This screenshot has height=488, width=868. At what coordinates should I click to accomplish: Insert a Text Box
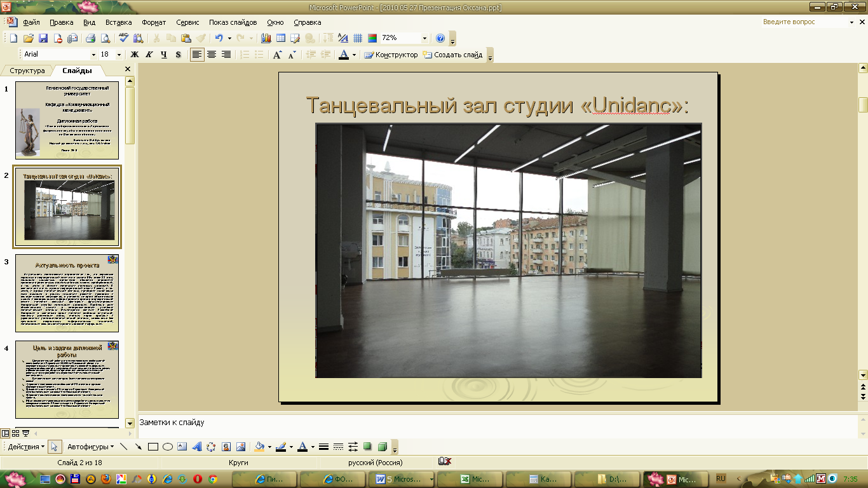[182, 447]
